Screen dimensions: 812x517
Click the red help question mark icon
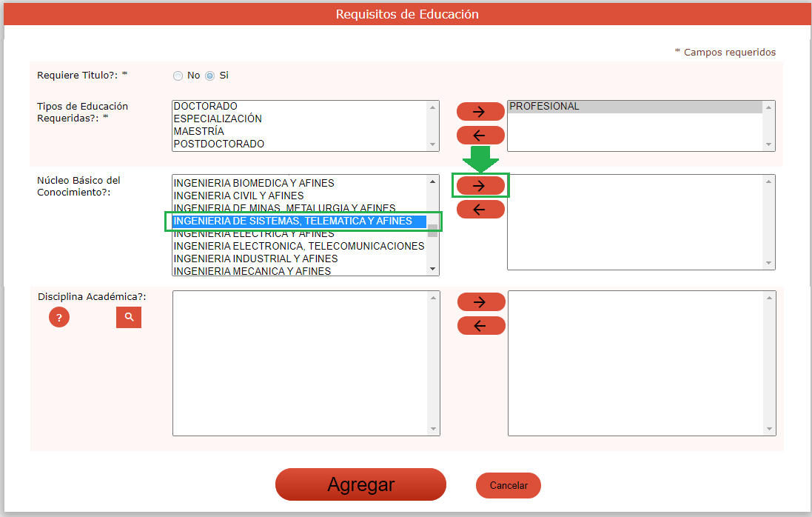[59, 318]
